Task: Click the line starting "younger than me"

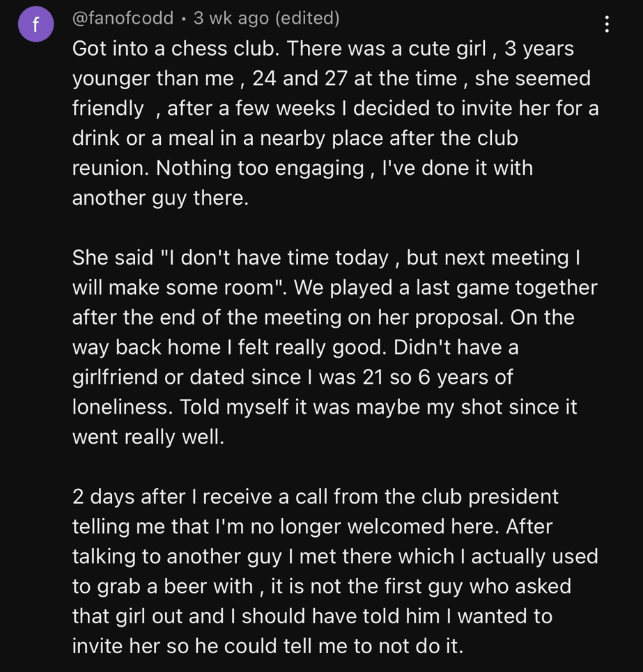Action: (x=331, y=79)
